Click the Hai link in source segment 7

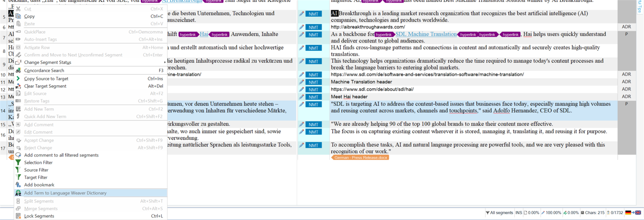204,34
